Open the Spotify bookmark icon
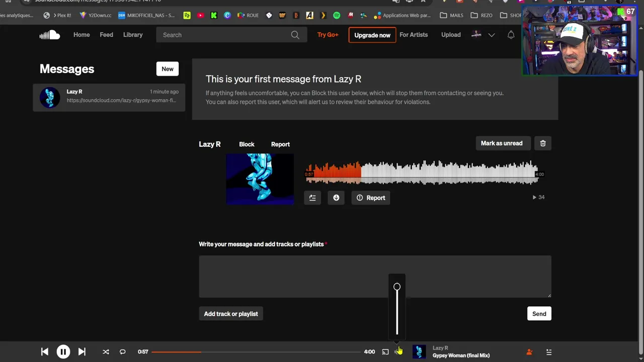644x362 pixels. click(337, 15)
